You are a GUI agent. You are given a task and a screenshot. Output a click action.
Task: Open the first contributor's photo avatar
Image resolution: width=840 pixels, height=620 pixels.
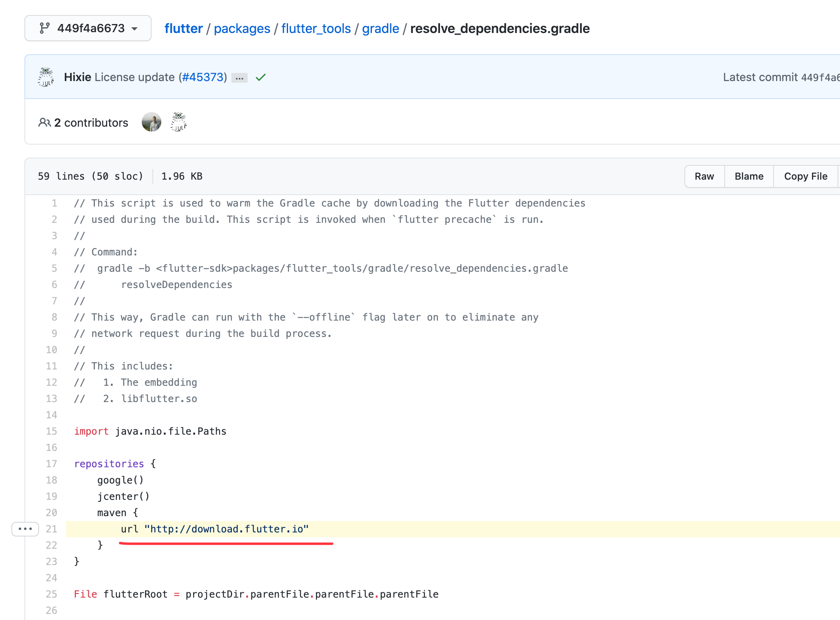point(152,122)
